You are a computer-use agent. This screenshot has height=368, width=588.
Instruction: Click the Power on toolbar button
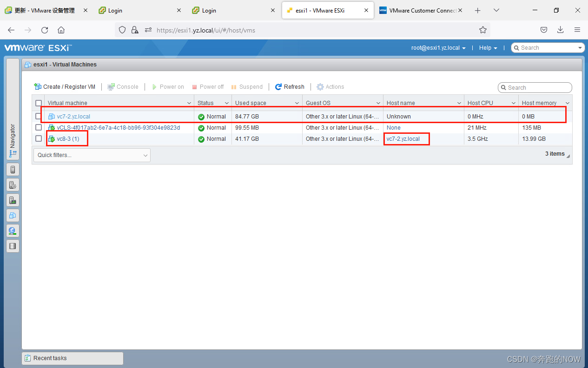168,87
